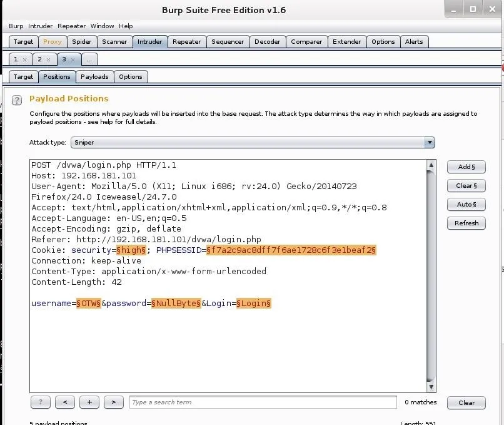Image resolution: width=504 pixels, height=425 pixels.
Task: Open the Help menu
Action: 126,26
